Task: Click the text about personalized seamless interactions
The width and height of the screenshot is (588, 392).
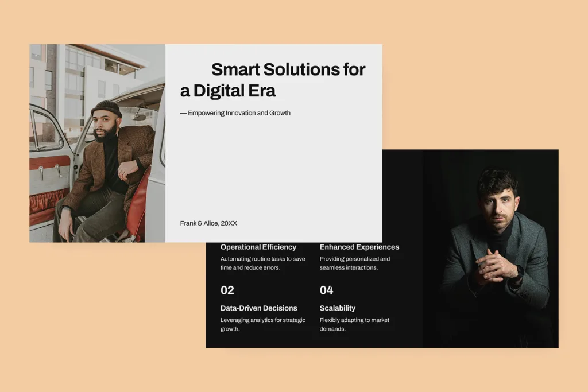Action: (x=355, y=263)
